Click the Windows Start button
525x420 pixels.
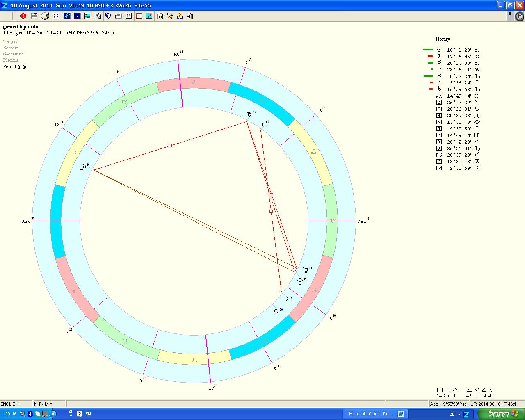[500, 414]
